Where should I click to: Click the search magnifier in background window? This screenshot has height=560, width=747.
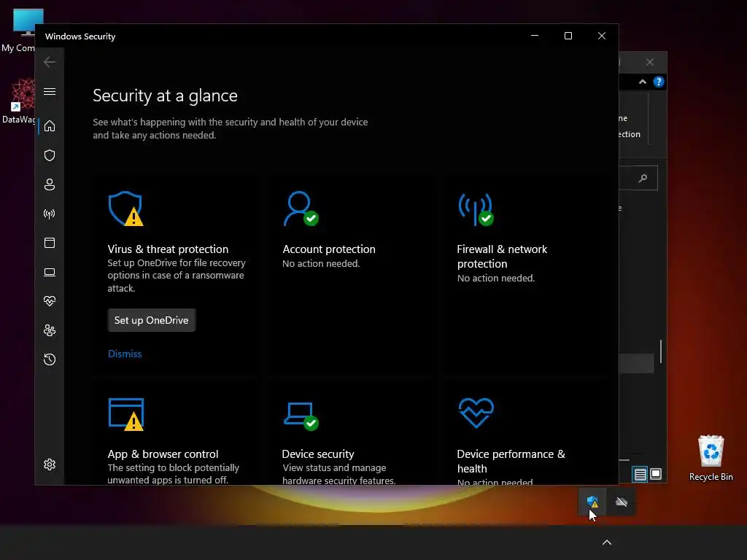(643, 178)
